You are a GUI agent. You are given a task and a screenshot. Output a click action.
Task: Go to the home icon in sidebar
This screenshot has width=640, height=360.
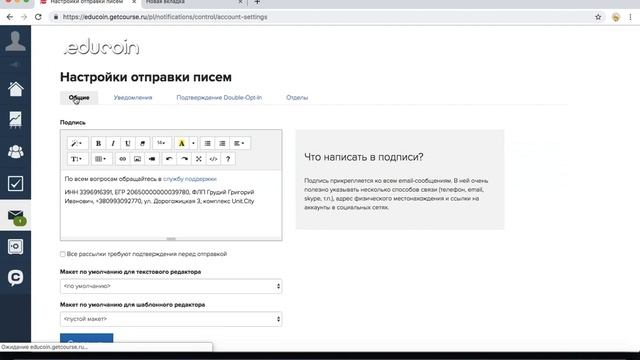[16, 89]
